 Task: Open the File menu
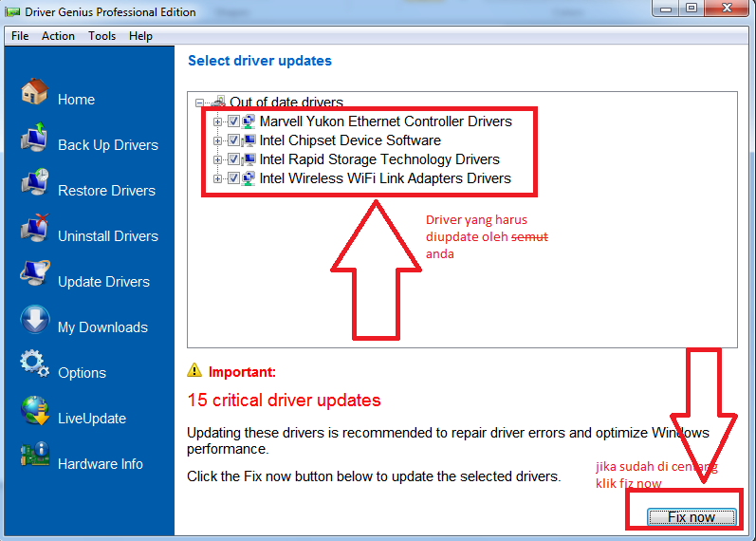pos(20,36)
